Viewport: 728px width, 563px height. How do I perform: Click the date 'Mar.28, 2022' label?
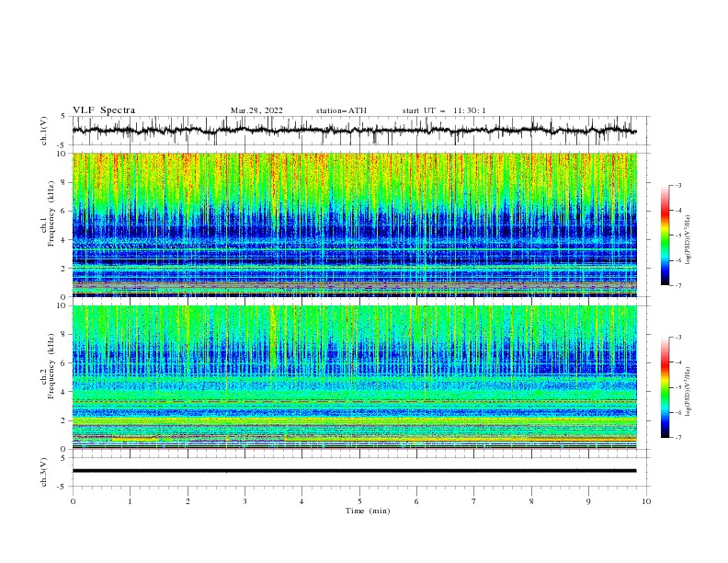click(256, 110)
